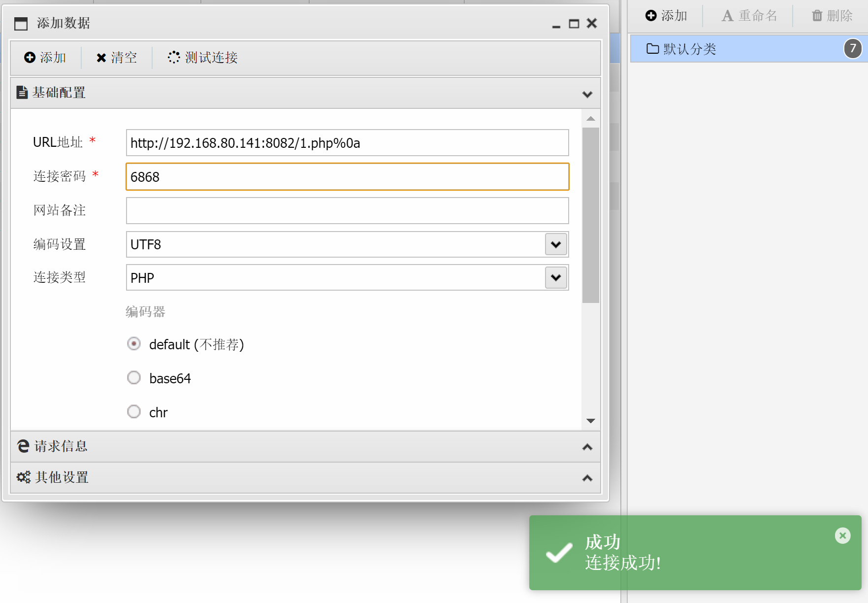
Task: Click the 基础配置 section header label
Action: [x=59, y=93]
